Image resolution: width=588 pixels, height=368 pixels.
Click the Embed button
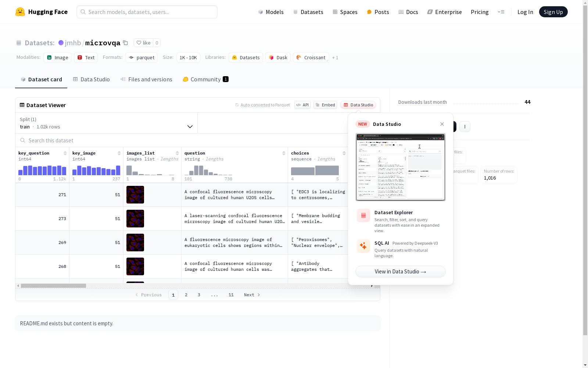[x=325, y=105]
